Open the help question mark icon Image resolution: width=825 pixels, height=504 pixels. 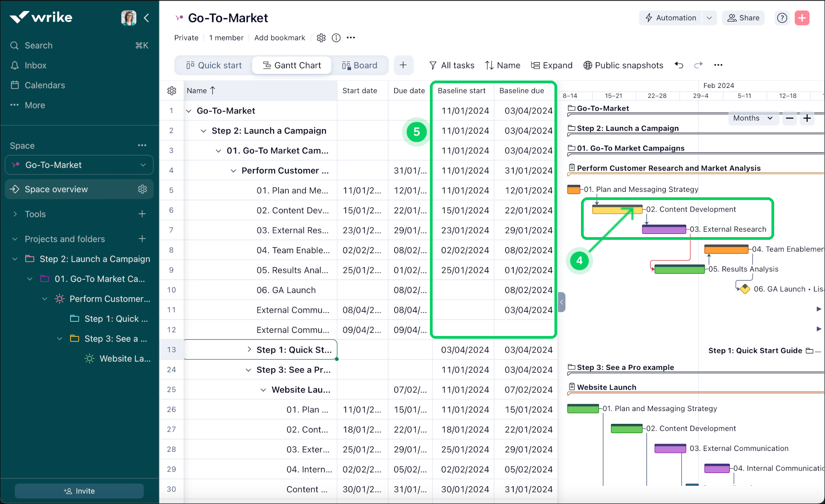(x=782, y=18)
